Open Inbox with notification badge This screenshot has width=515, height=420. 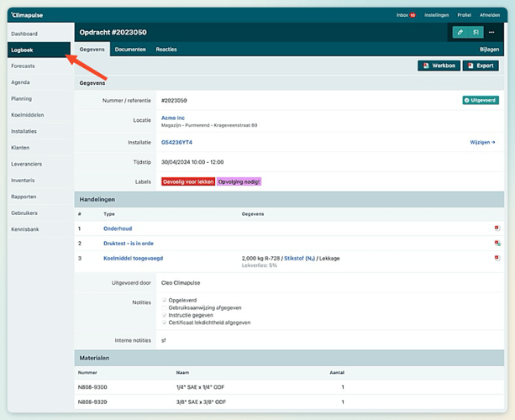[406, 15]
